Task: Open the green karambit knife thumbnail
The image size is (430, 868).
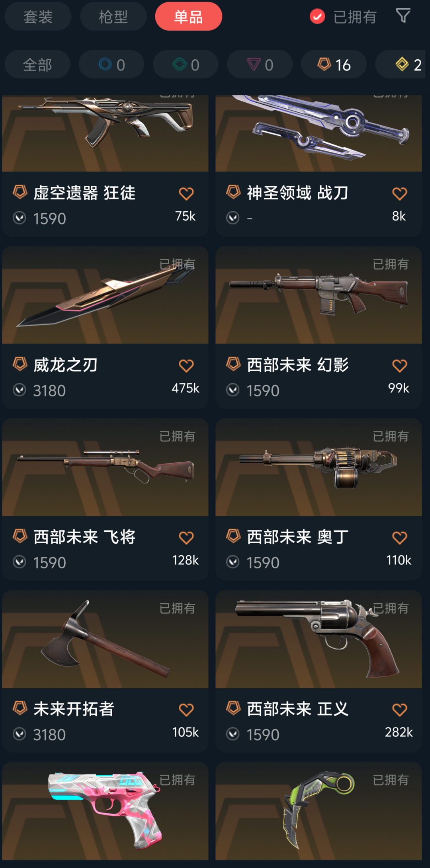Action: (319, 811)
